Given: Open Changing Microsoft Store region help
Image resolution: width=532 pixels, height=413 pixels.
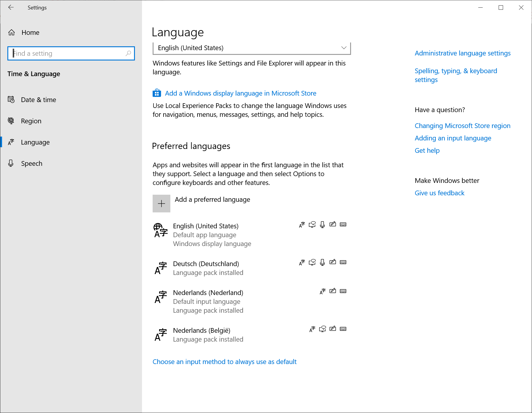Looking at the screenshot, I should point(462,126).
